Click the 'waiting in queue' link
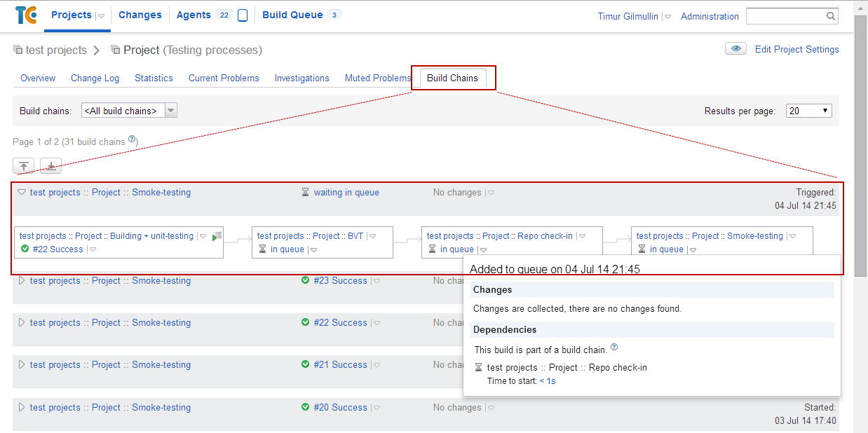This screenshot has height=433, width=868. pos(346,193)
